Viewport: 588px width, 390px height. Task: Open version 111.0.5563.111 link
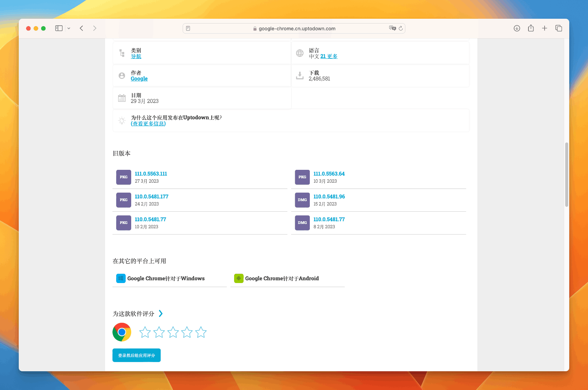pos(151,174)
